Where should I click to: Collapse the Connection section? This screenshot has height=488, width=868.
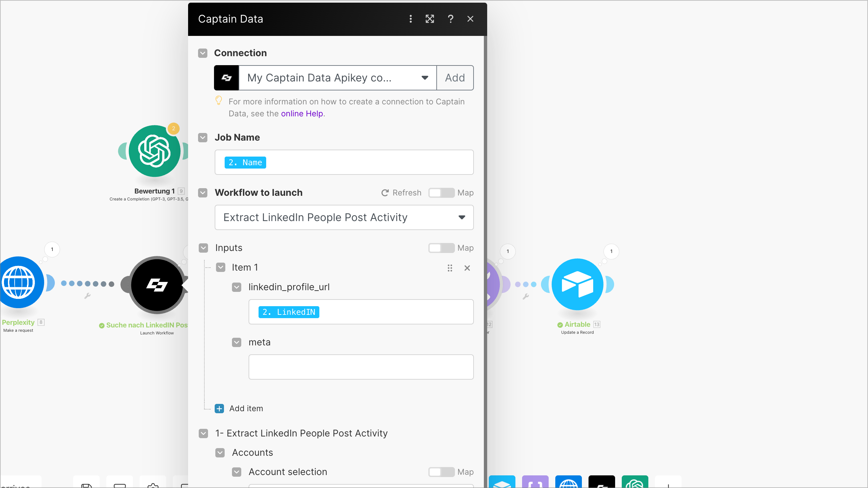203,53
